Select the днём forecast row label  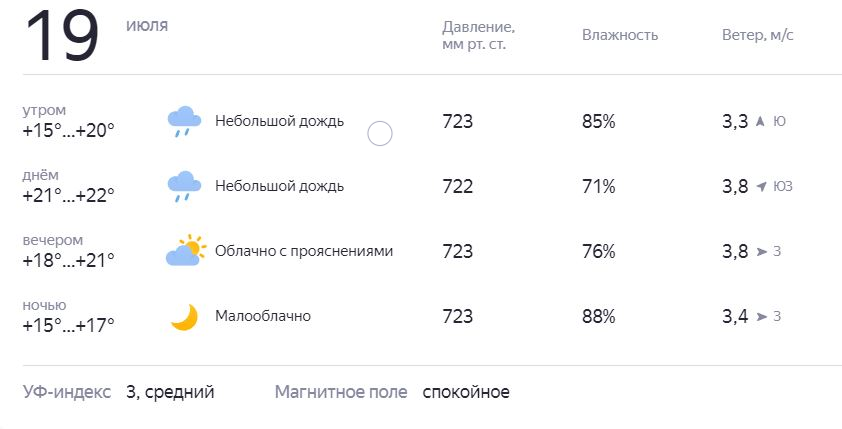(x=41, y=175)
